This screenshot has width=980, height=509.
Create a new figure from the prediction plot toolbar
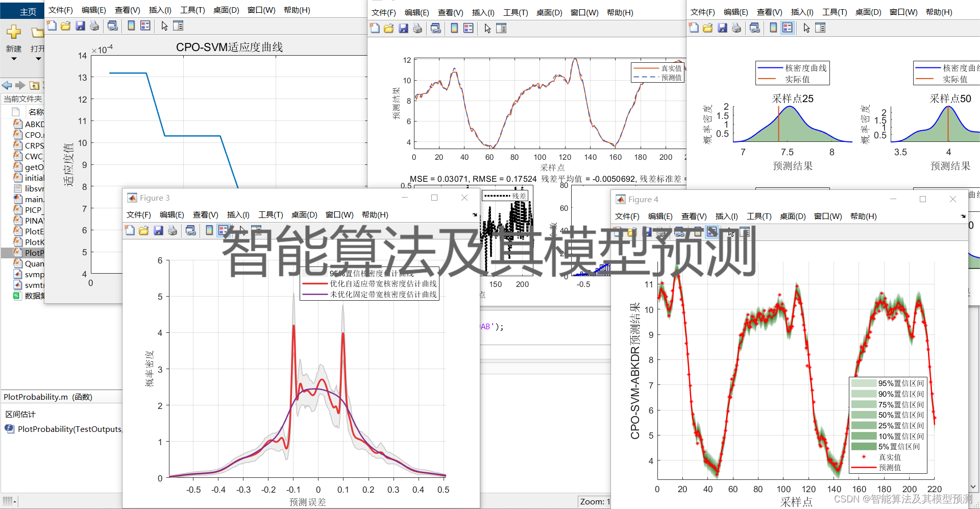[x=375, y=28]
